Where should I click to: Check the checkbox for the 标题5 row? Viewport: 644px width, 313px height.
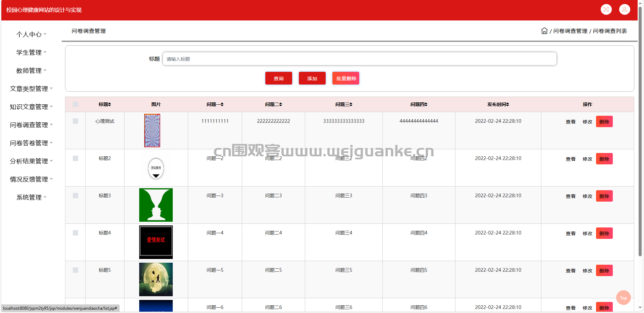[75, 270]
